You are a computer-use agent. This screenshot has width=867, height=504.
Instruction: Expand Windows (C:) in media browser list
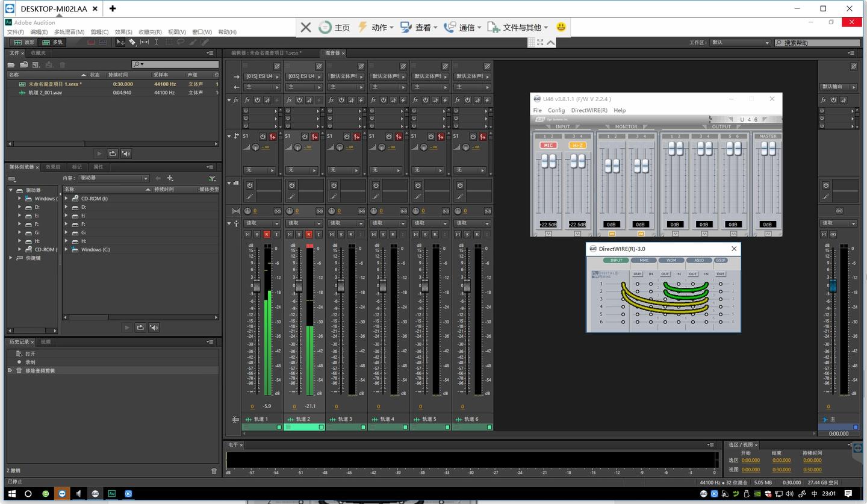pos(66,249)
